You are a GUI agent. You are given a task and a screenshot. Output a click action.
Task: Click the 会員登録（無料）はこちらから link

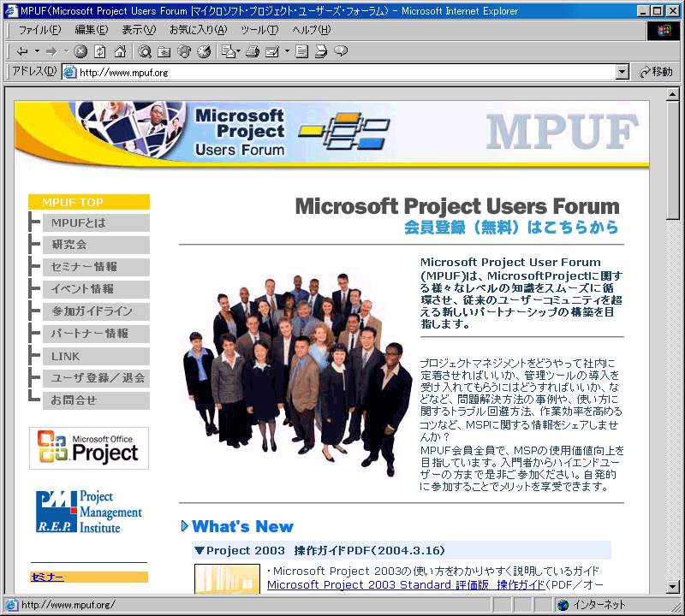[x=511, y=228]
